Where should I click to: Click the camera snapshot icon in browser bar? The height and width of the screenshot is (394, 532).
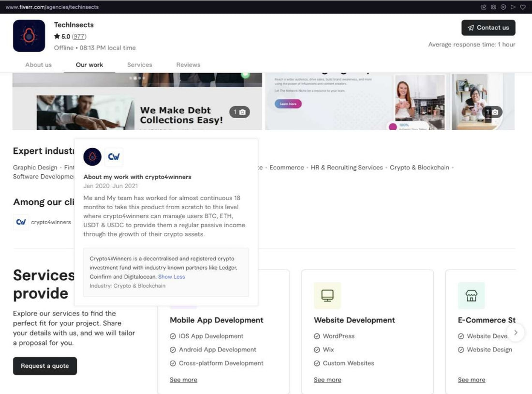(x=493, y=7)
